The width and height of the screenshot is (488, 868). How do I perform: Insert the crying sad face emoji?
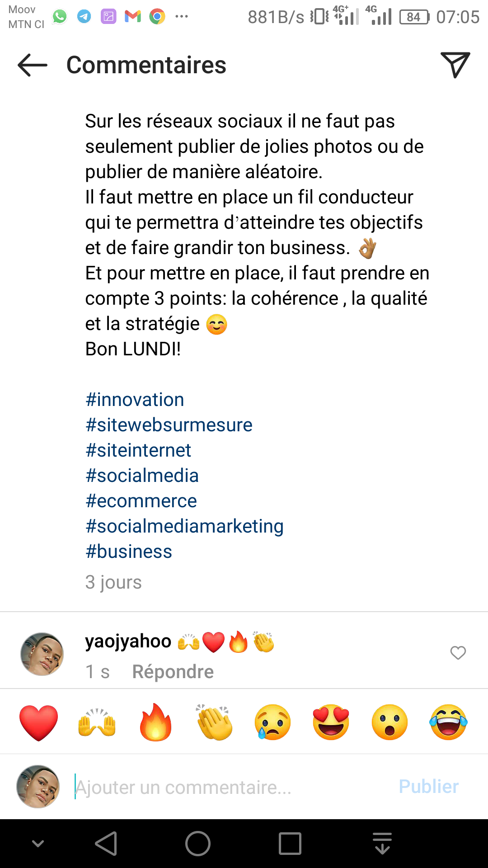click(x=272, y=722)
